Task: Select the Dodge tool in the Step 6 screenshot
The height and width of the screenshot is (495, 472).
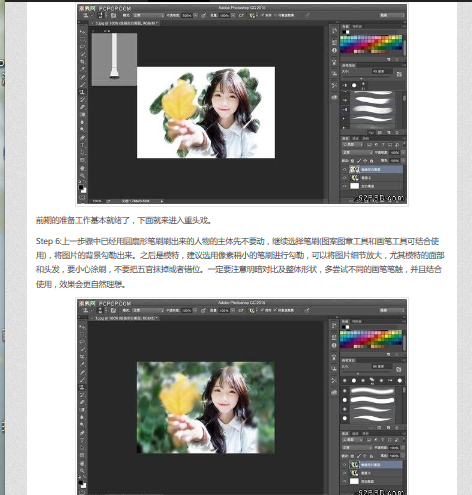Action: (x=82, y=425)
